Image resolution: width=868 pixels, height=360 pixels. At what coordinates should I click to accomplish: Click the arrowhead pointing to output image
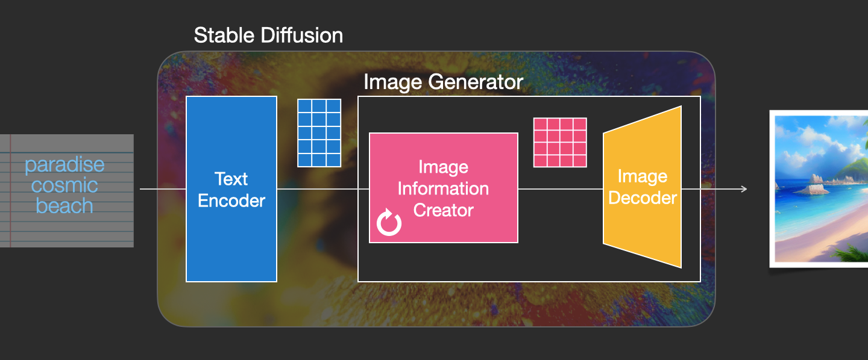pyautogui.click(x=744, y=189)
